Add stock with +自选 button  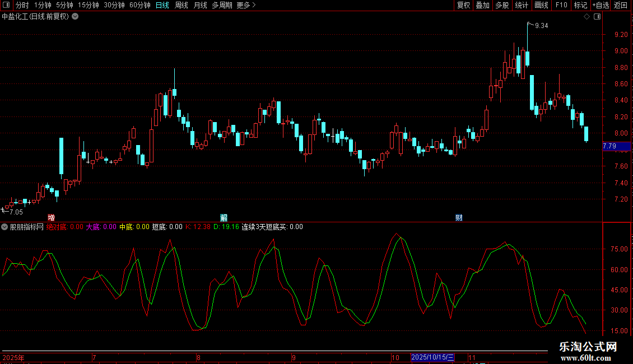tap(601, 5)
